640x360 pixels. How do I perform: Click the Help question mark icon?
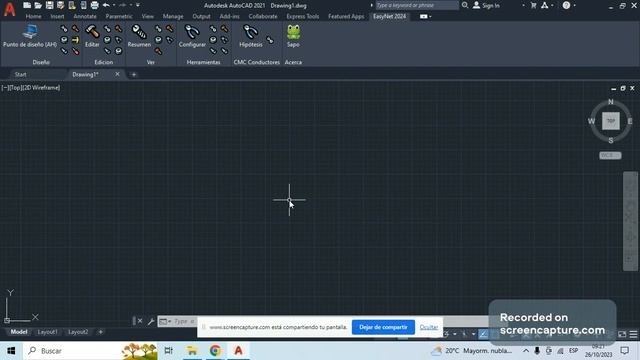click(566, 5)
